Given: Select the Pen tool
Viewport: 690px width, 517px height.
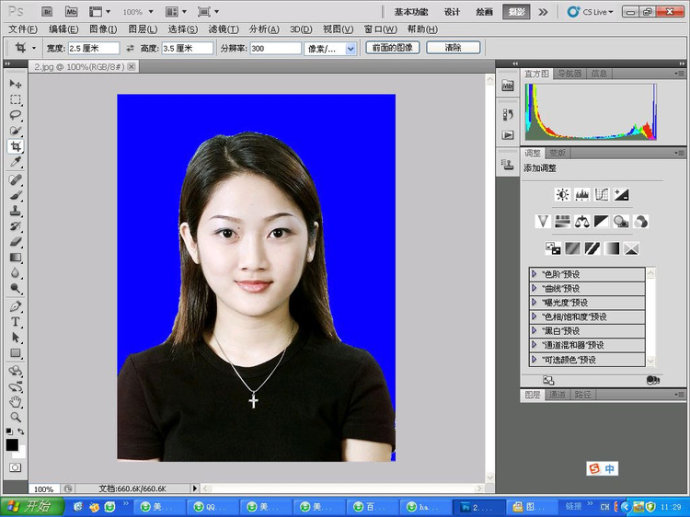Looking at the screenshot, I should (x=16, y=306).
